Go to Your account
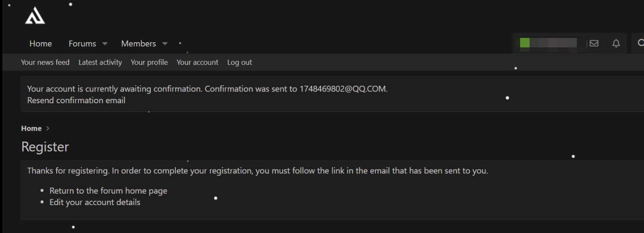 pos(197,62)
